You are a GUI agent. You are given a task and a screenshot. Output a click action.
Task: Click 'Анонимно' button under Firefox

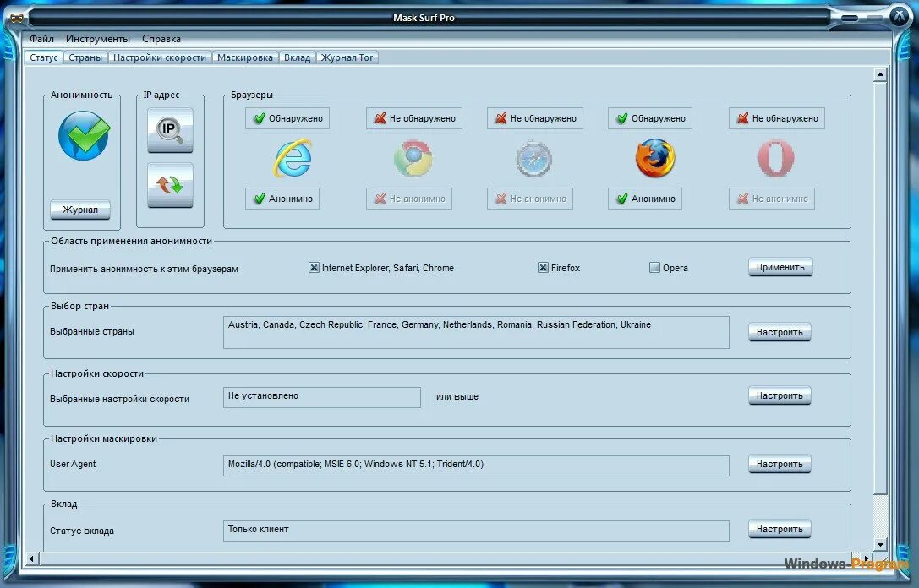point(645,199)
